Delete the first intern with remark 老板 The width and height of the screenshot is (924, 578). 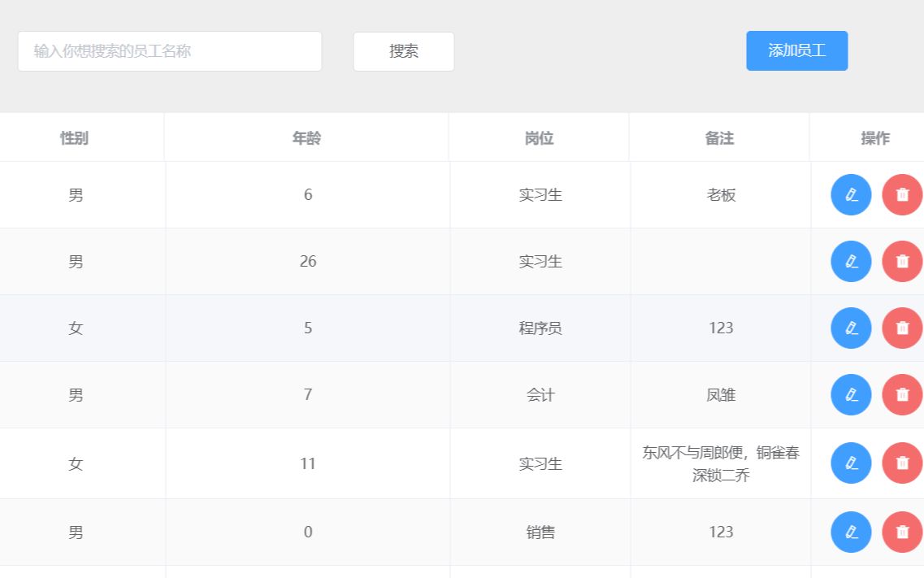[902, 194]
